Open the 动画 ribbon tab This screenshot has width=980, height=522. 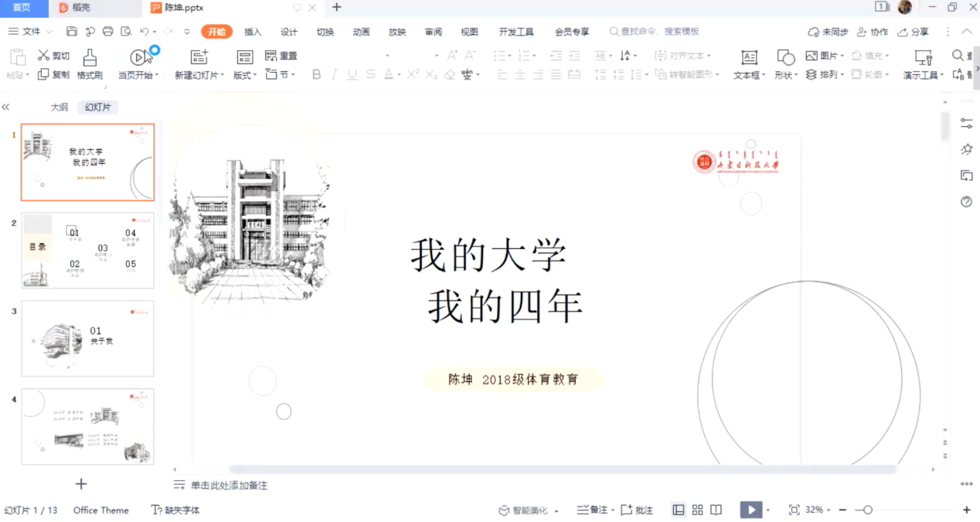pyautogui.click(x=361, y=32)
